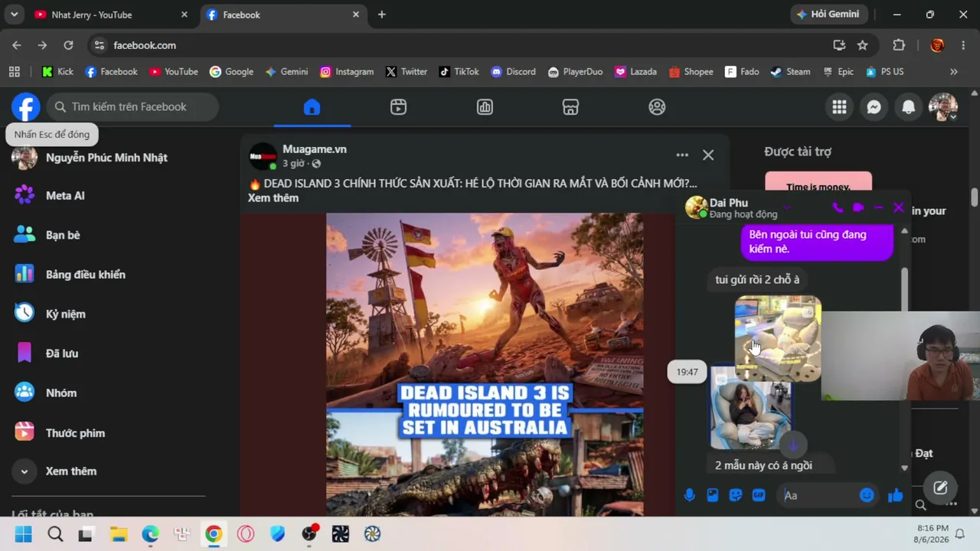The image size is (980, 551).
Task: Open the profile circle icon in top navigation
Action: [x=657, y=107]
